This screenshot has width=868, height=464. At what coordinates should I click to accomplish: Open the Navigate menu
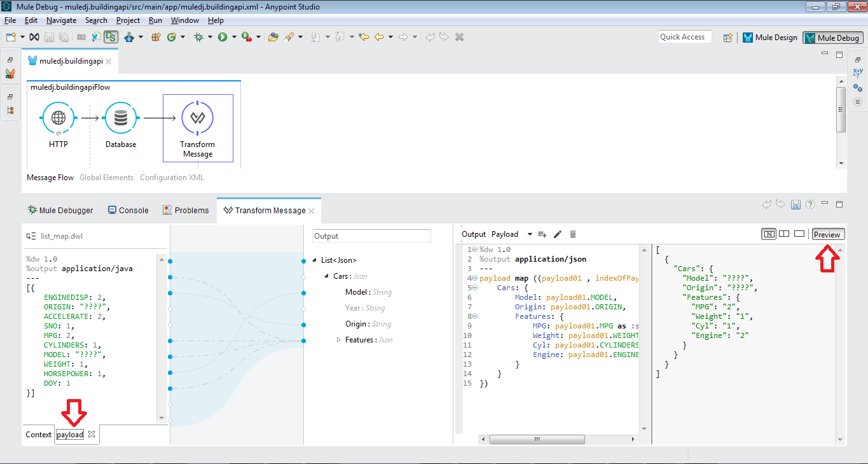click(61, 20)
